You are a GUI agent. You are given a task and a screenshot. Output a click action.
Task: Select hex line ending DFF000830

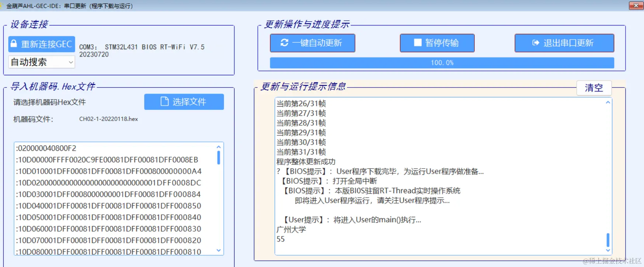(108, 229)
